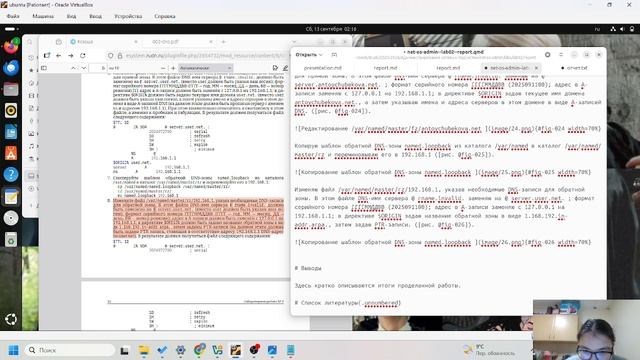This screenshot has height=360, width=640.
Task: Open Windows Task View button
Action: tap(124, 350)
